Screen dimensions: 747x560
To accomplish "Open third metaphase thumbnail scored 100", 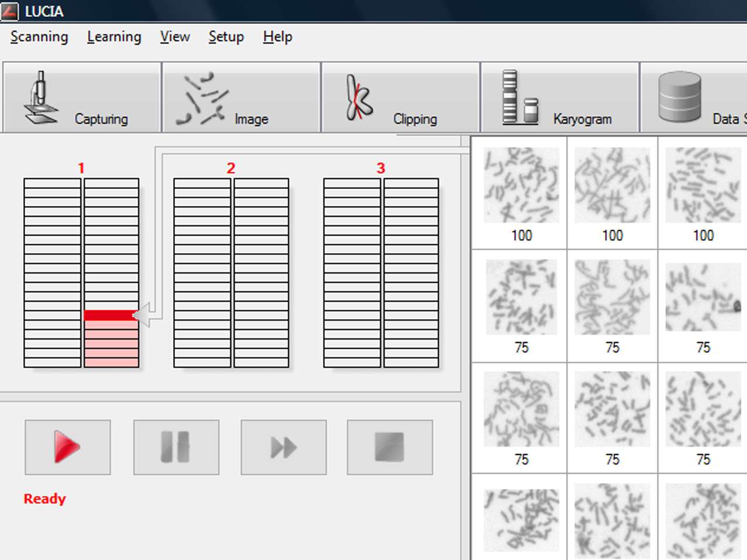I will tap(703, 185).
